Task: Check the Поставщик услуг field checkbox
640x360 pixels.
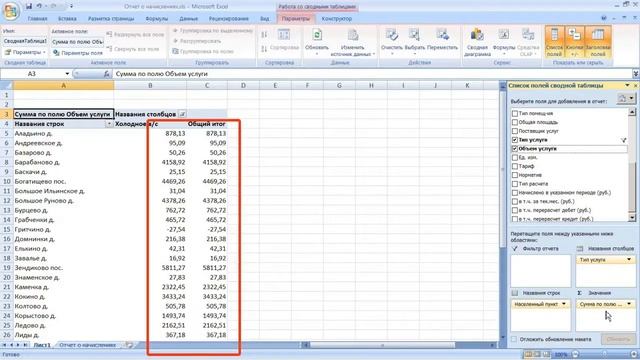Action: tap(515, 131)
